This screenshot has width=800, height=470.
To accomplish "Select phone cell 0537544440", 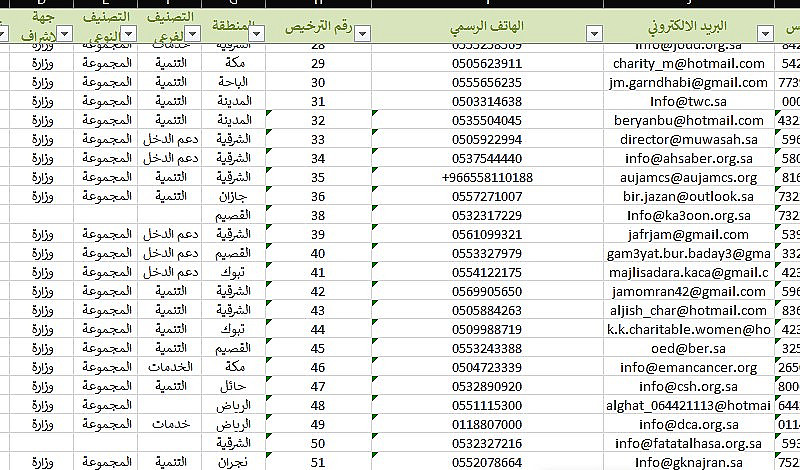I will 487,158.
